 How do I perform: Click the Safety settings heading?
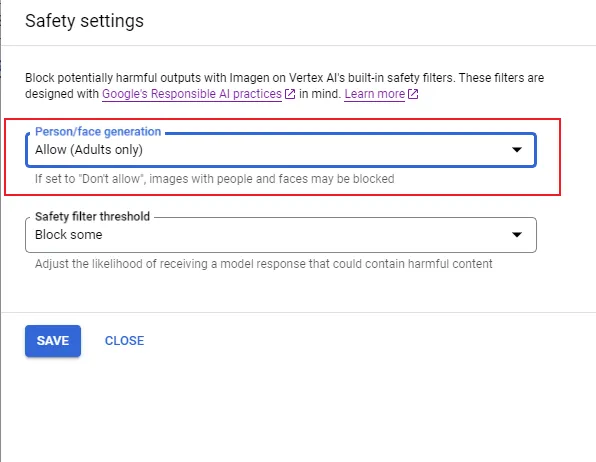point(84,21)
